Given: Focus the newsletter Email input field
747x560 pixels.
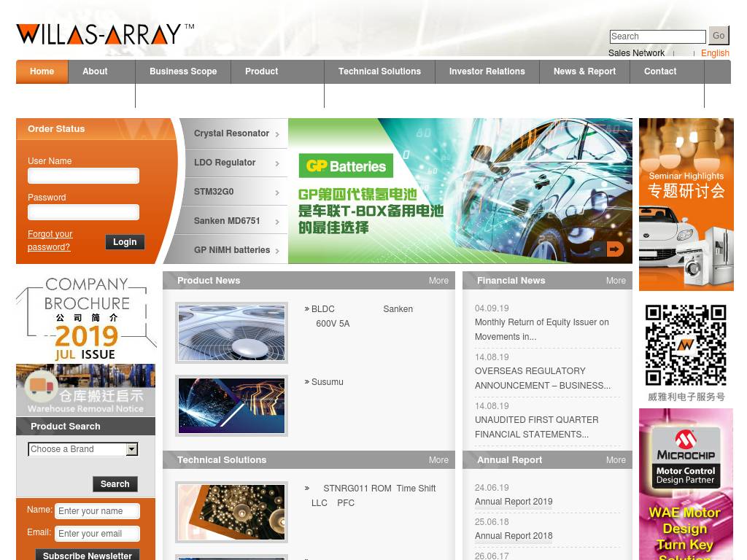Looking at the screenshot, I should (x=97, y=533).
